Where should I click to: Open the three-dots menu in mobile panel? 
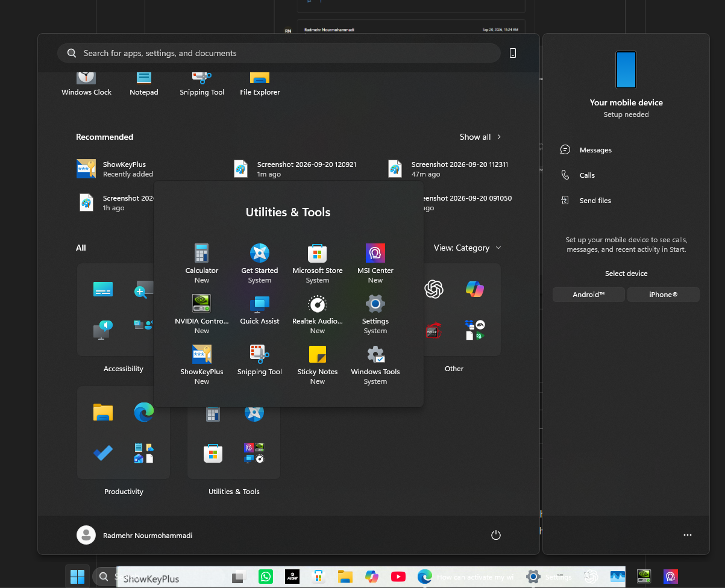[688, 535]
